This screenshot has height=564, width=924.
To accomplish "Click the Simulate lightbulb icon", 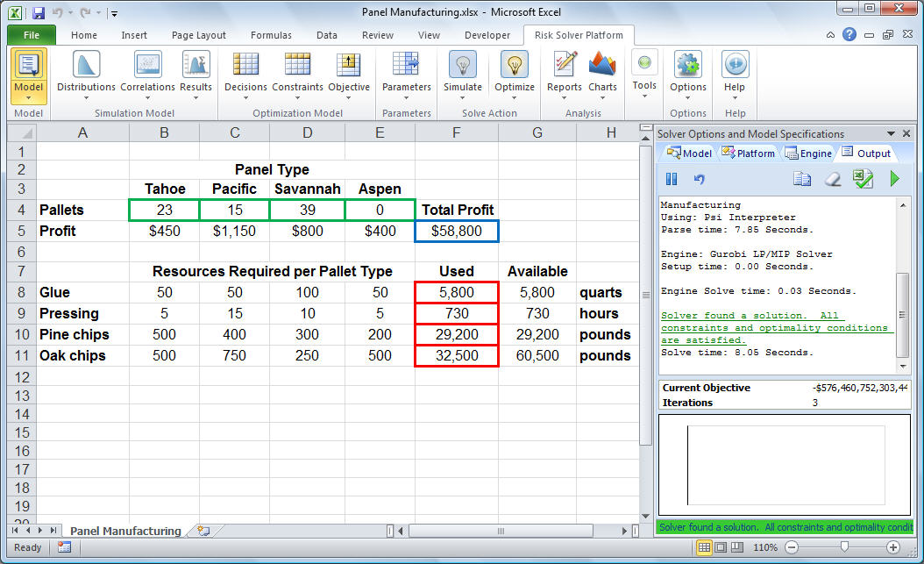I will coord(462,66).
